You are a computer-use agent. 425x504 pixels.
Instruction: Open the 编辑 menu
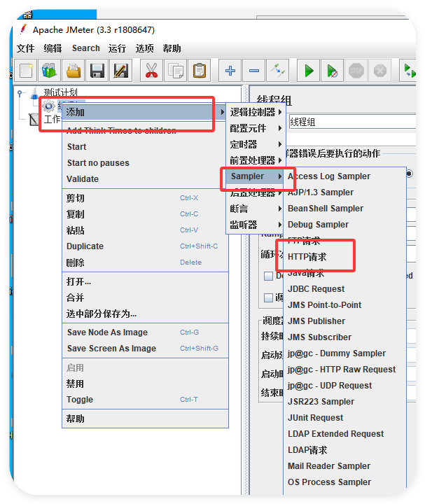click(53, 48)
